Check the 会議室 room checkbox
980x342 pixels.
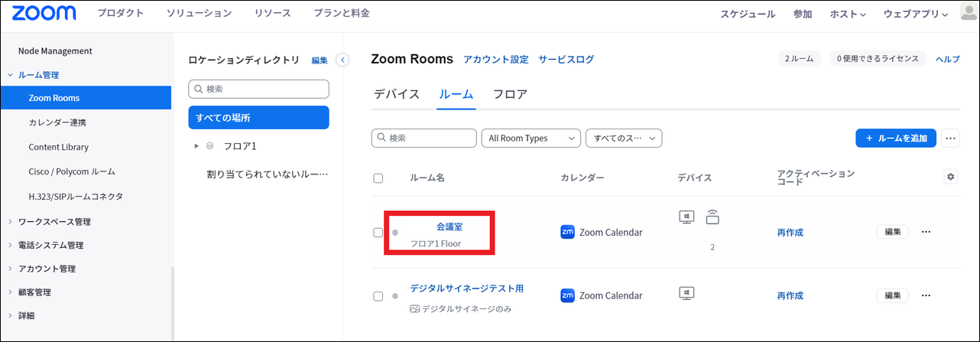point(378,233)
